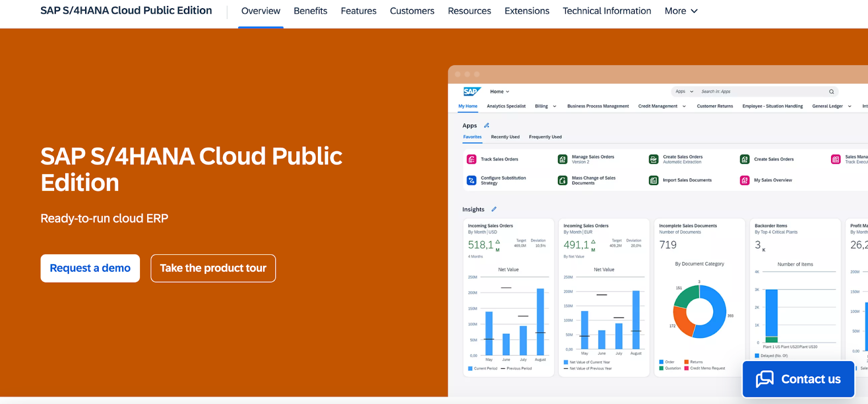Click the Returns legend orange swatch

point(686,362)
